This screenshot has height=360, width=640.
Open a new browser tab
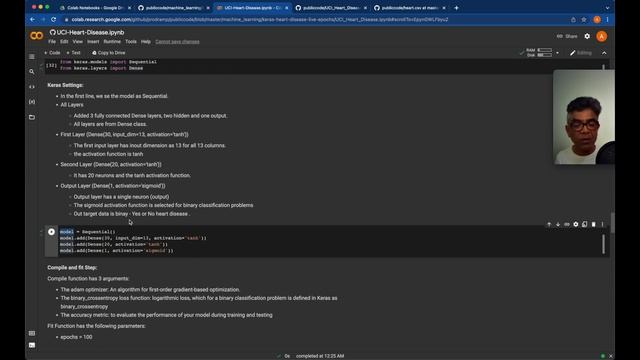point(456,8)
